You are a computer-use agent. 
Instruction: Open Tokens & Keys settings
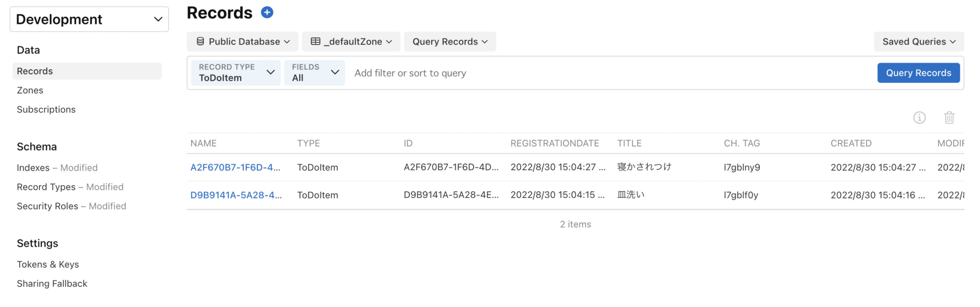48,264
